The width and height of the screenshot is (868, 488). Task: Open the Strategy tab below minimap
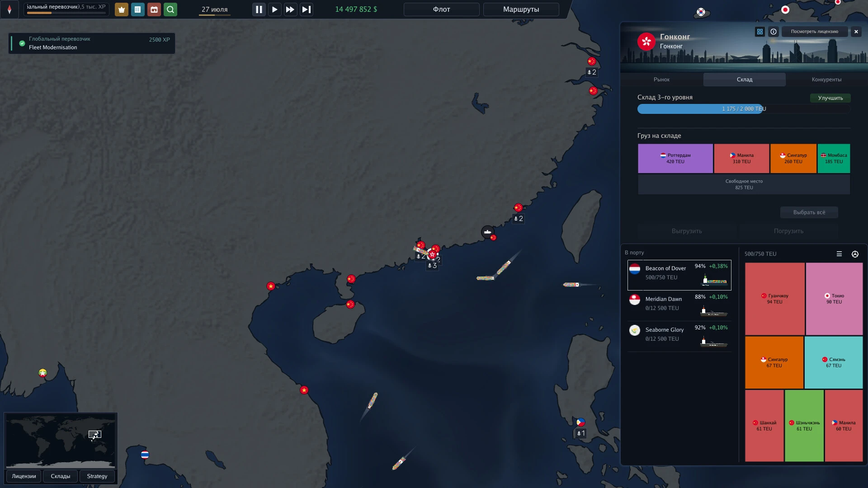(x=97, y=476)
